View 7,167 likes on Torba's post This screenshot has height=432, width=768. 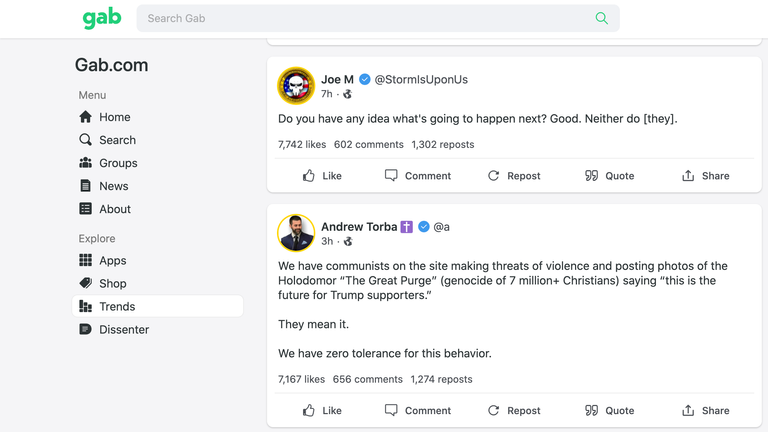(301, 379)
